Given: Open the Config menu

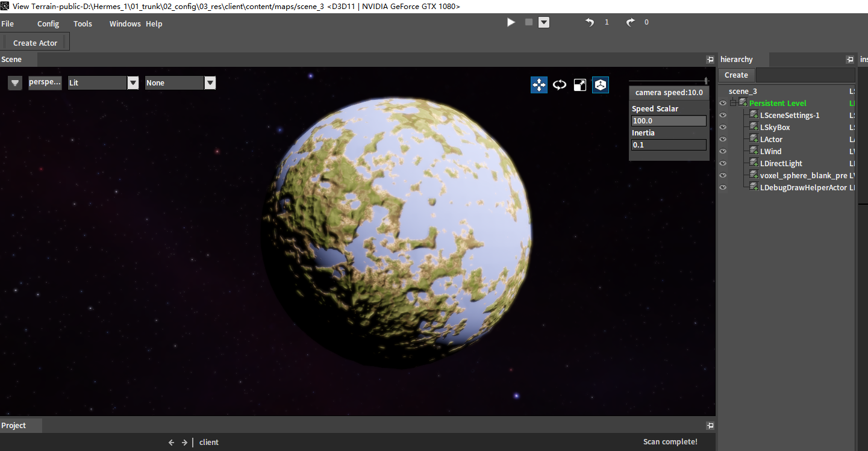Looking at the screenshot, I should (48, 24).
